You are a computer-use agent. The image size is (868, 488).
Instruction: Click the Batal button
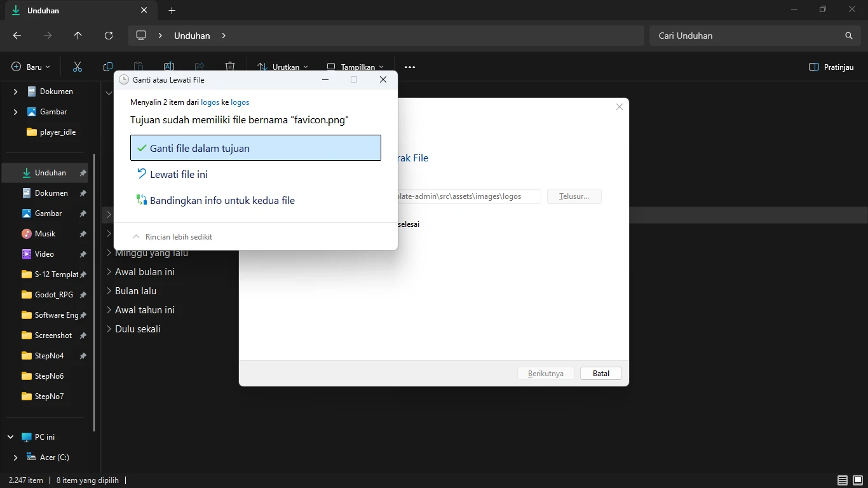coord(600,374)
